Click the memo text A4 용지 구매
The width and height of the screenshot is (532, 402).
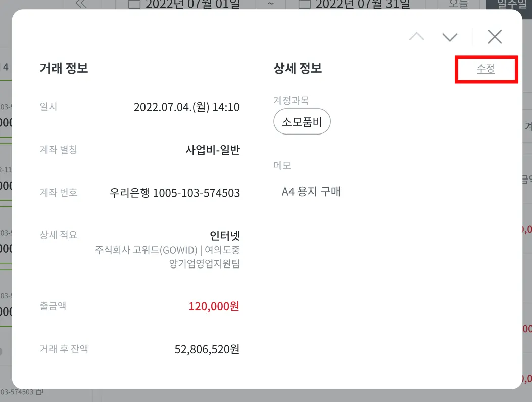(x=311, y=192)
